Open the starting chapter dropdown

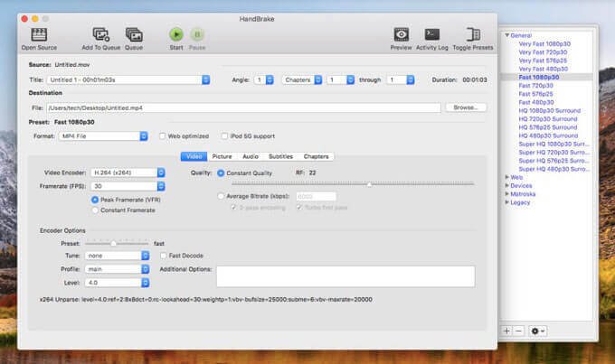pyautogui.click(x=340, y=79)
